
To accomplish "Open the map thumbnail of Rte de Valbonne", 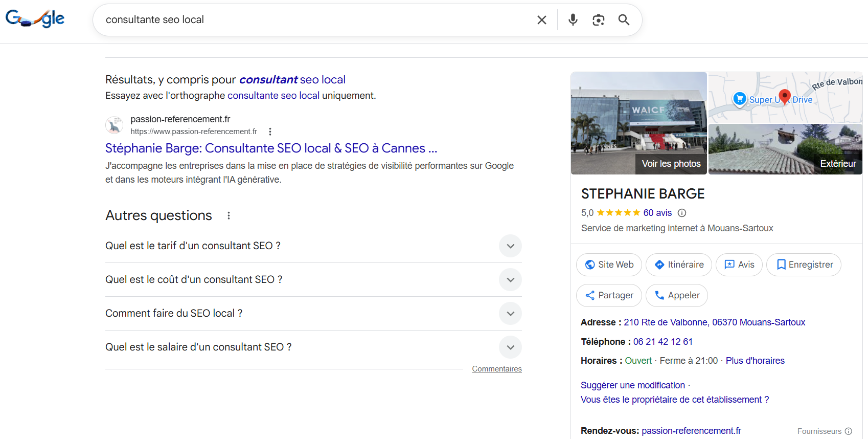I will [785, 97].
